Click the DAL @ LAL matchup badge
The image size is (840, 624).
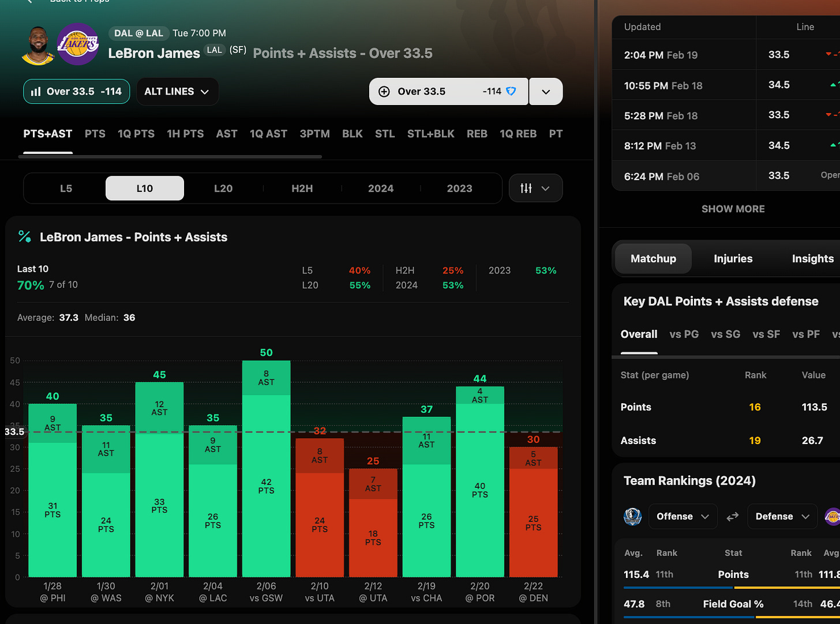pos(138,33)
